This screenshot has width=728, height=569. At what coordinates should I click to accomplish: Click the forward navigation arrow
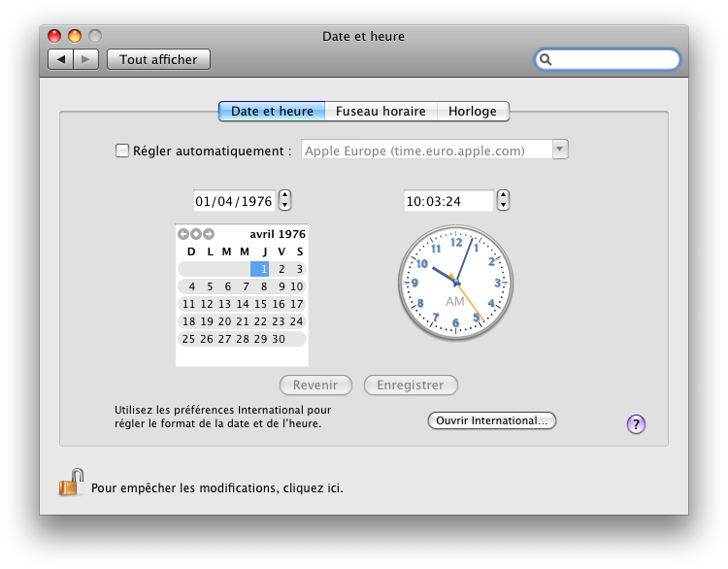(85, 59)
